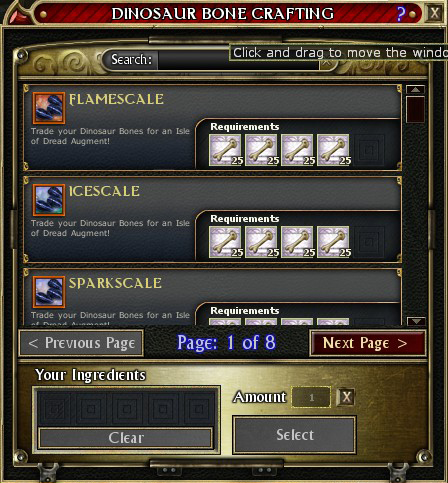Open the blue question mark help icon
Screen dimensions: 448x483
401,14
